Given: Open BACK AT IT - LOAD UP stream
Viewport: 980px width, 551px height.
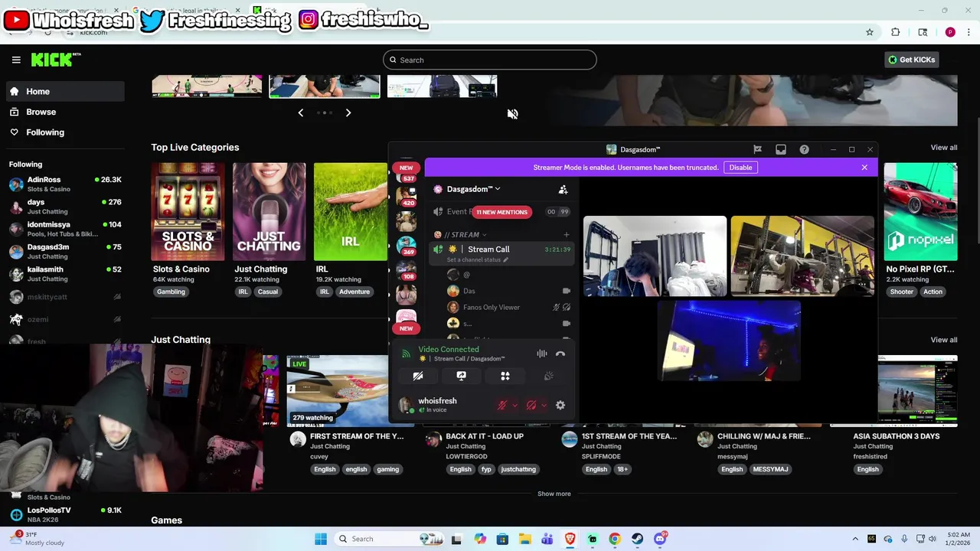Looking at the screenshot, I should 485,436.
